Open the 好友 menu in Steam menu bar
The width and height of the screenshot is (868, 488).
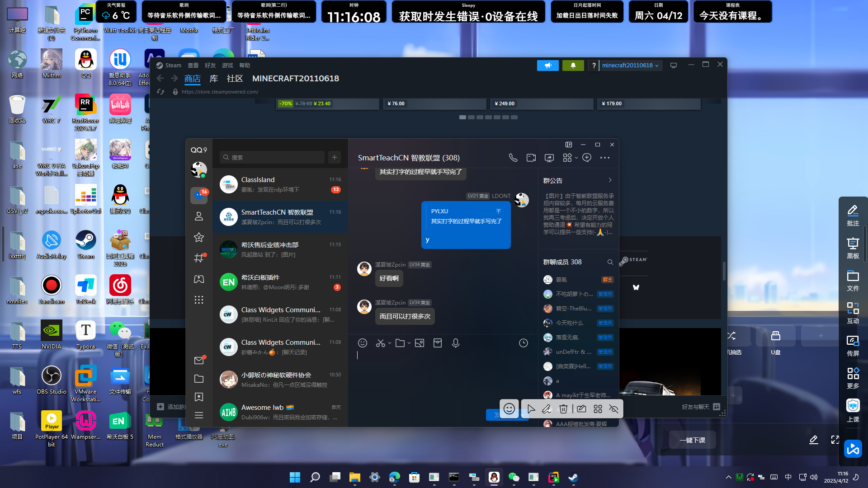pyautogui.click(x=210, y=66)
